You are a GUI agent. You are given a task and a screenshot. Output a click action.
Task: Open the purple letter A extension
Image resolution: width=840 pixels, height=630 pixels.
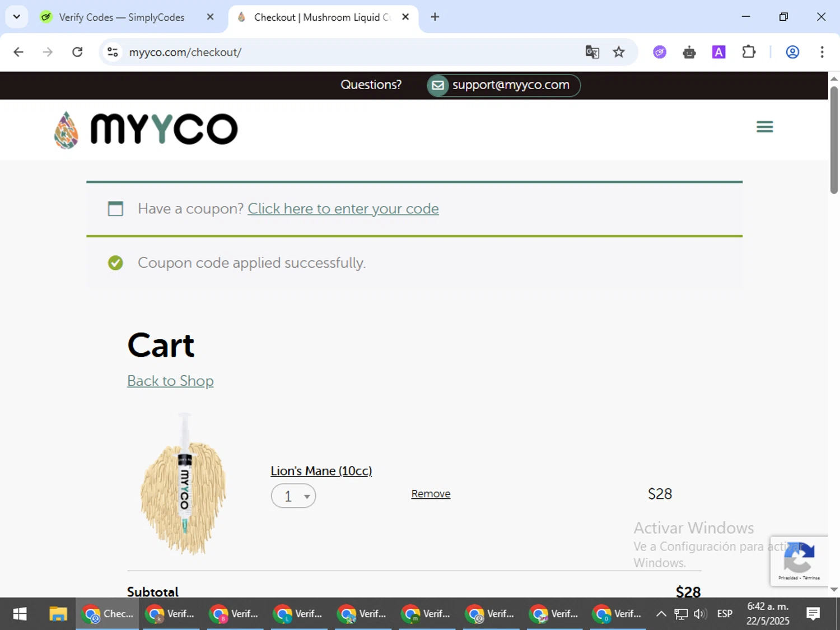tap(718, 52)
